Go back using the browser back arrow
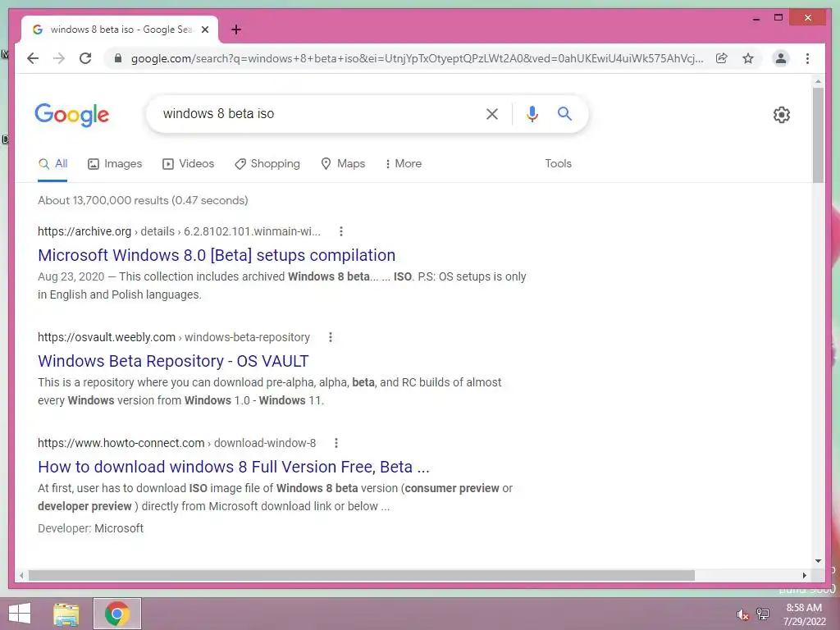Viewport: 840px width, 630px height. point(33,58)
